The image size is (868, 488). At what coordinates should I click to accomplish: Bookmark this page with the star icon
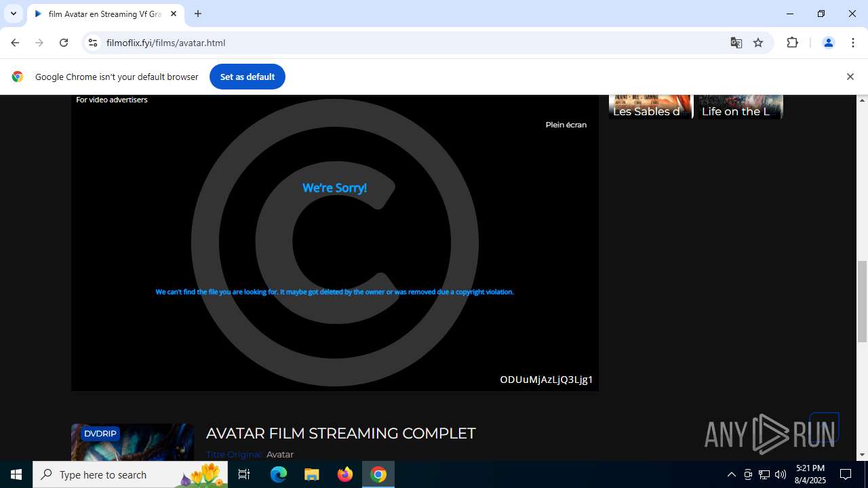(x=758, y=43)
